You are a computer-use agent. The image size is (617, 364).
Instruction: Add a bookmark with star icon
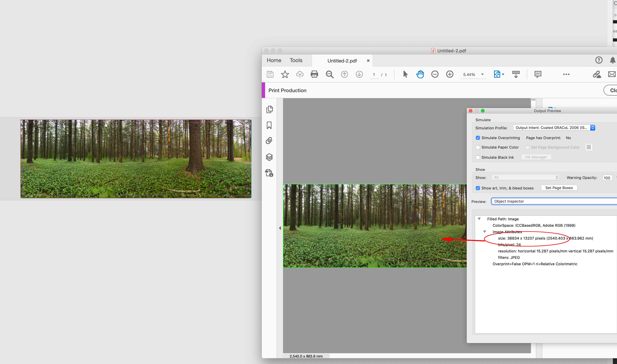pos(285,74)
